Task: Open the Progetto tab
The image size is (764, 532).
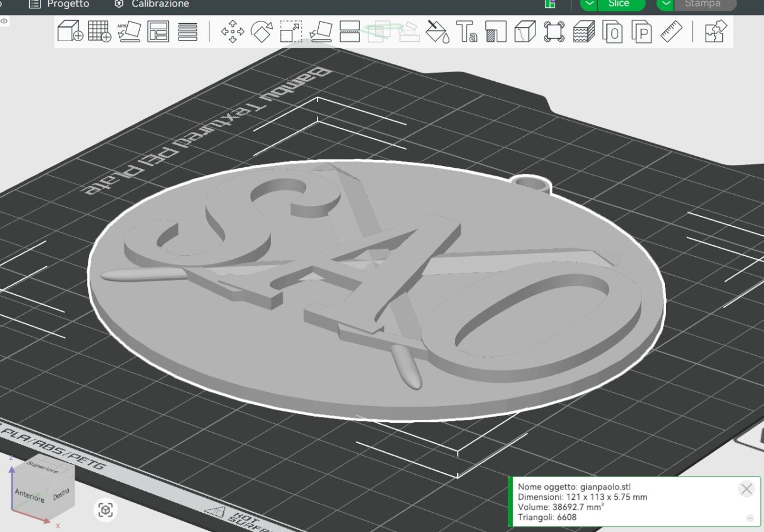Action: 60,4
